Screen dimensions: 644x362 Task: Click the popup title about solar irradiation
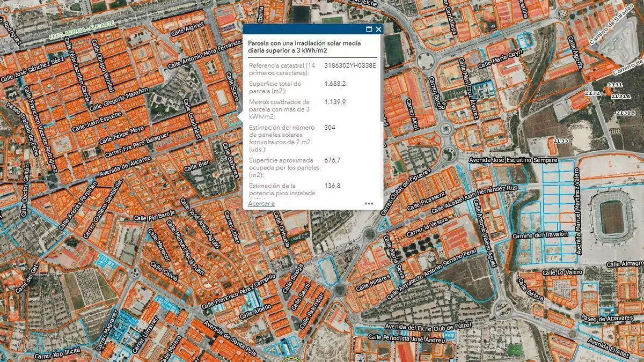pyautogui.click(x=304, y=47)
